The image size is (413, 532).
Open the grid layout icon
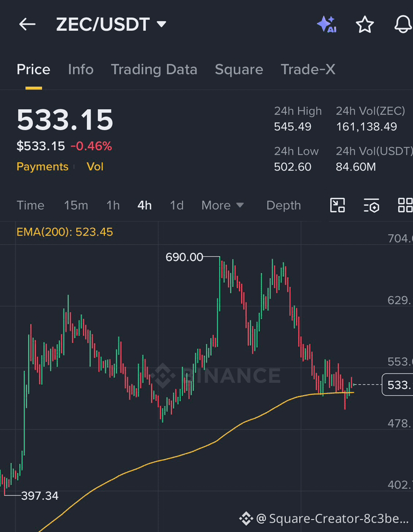point(405,205)
